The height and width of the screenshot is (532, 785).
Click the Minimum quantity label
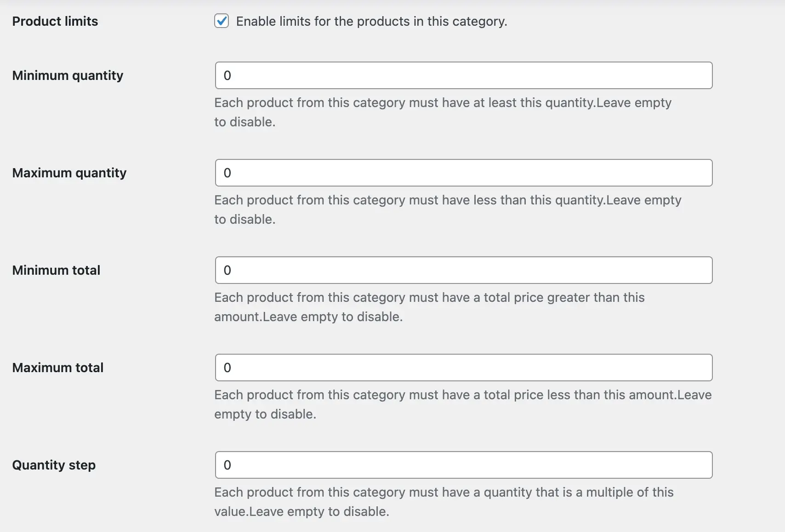(x=68, y=75)
